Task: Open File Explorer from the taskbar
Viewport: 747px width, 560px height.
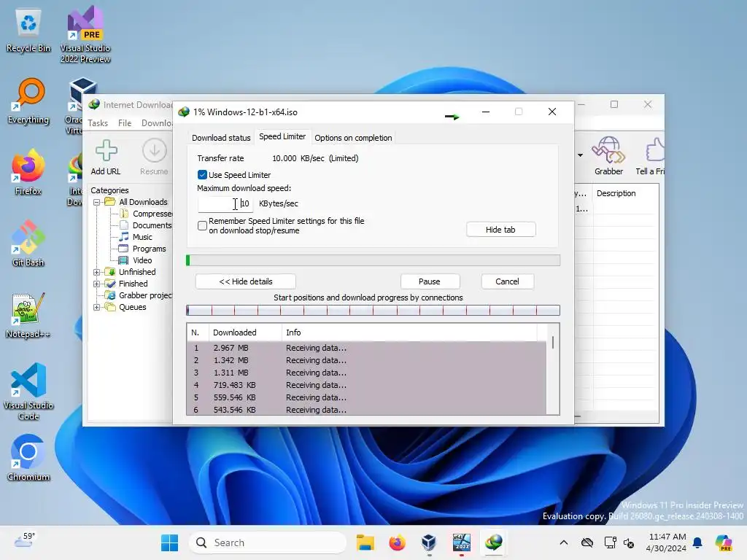Action: (x=365, y=542)
